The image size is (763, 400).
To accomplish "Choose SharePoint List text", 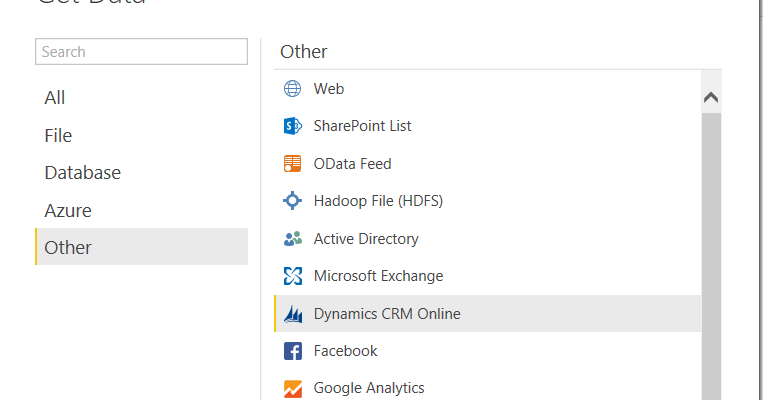I will [x=363, y=126].
